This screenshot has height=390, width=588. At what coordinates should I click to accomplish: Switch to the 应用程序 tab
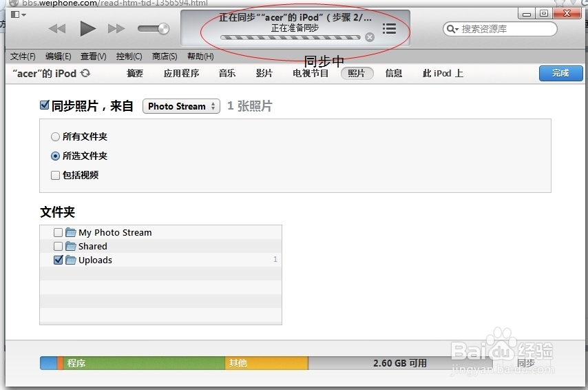[x=182, y=73]
